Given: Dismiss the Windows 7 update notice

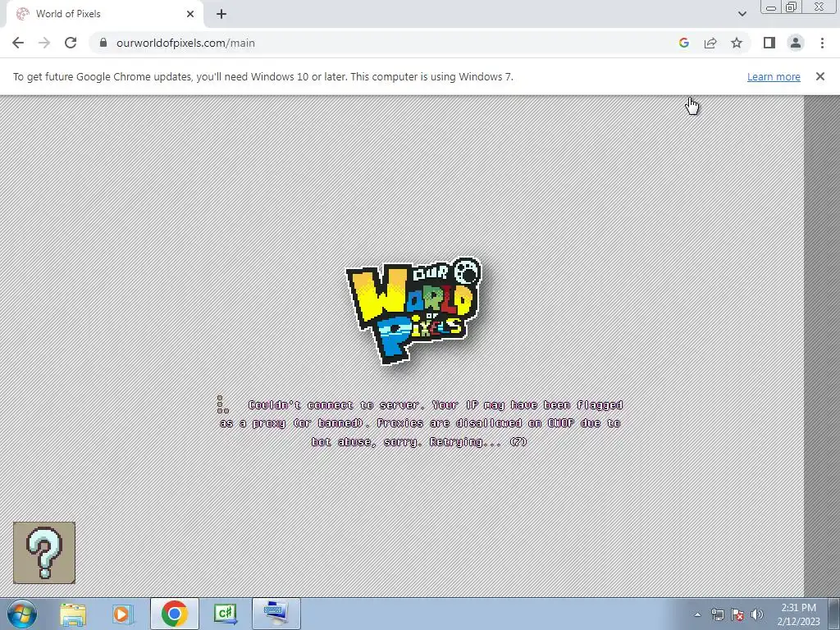Looking at the screenshot, I should 820,76.
